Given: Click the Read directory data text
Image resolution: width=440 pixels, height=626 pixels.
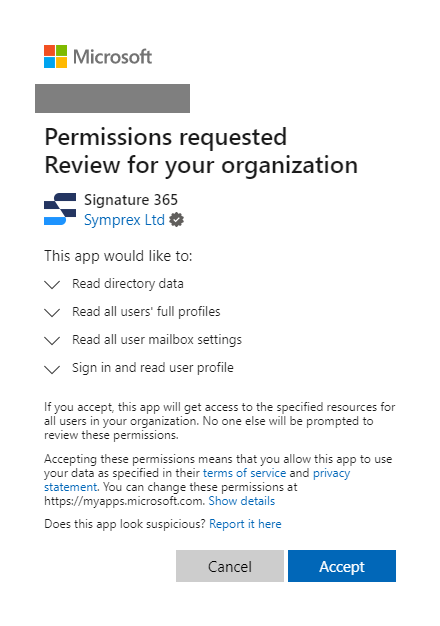Looking at the screenshot, I should [x=128, y=284].
